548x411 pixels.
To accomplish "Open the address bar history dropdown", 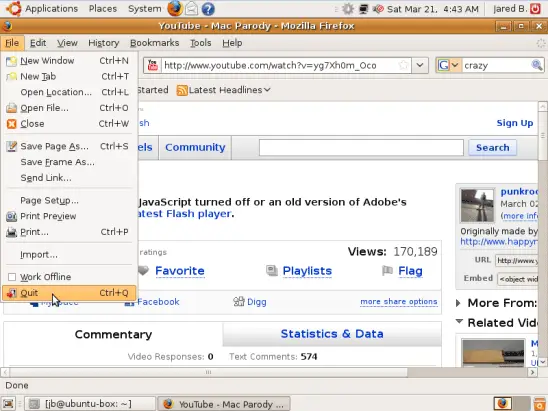I will click(x=420, y=65).
